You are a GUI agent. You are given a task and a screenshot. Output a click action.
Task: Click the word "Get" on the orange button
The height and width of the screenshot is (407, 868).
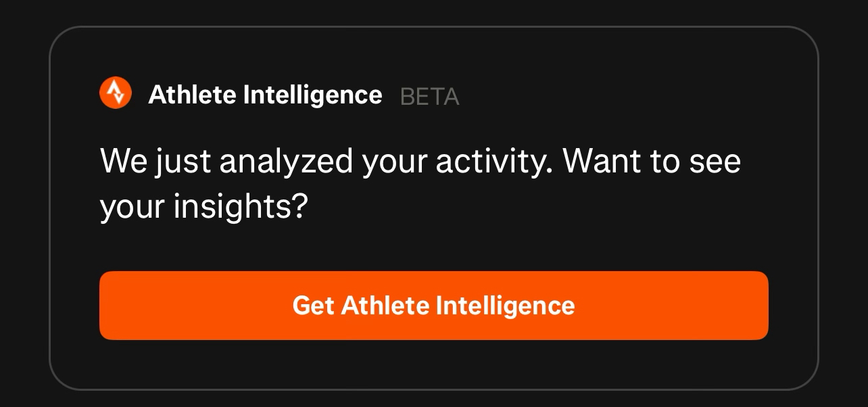313,306
